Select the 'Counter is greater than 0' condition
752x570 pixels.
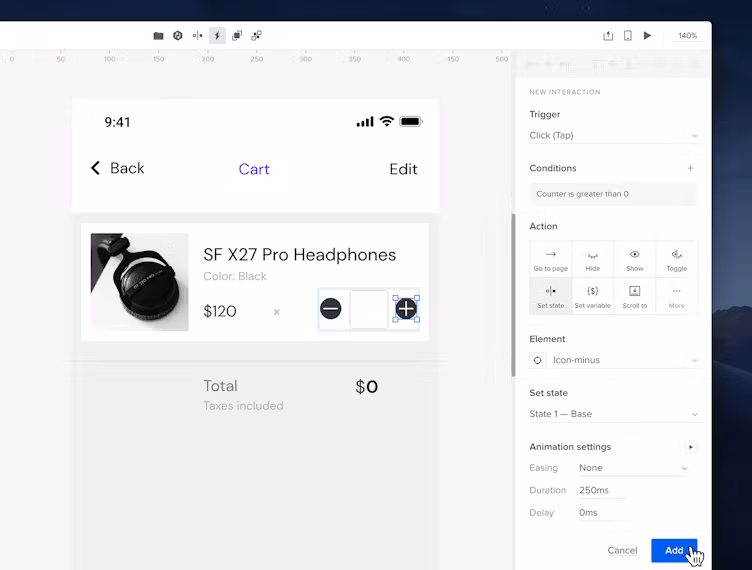tap(614, 194)
